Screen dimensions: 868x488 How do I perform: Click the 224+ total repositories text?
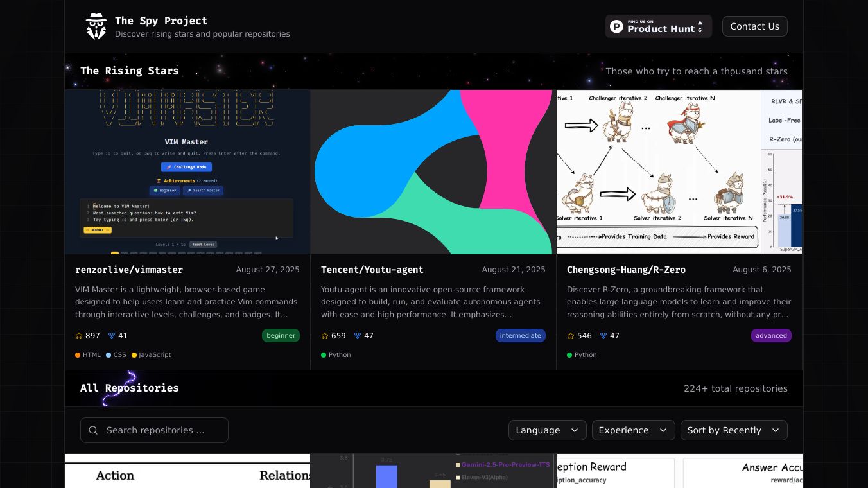[x=736, y=388]
